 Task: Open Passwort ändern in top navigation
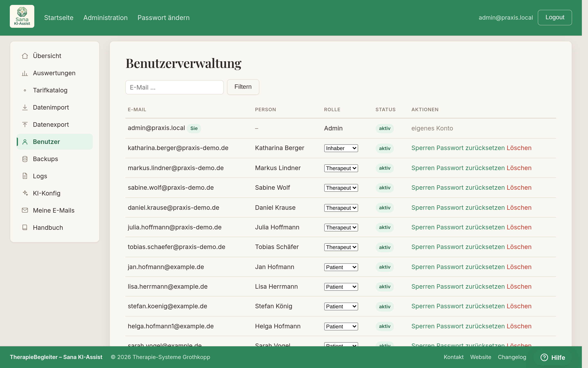click(164, 18)
